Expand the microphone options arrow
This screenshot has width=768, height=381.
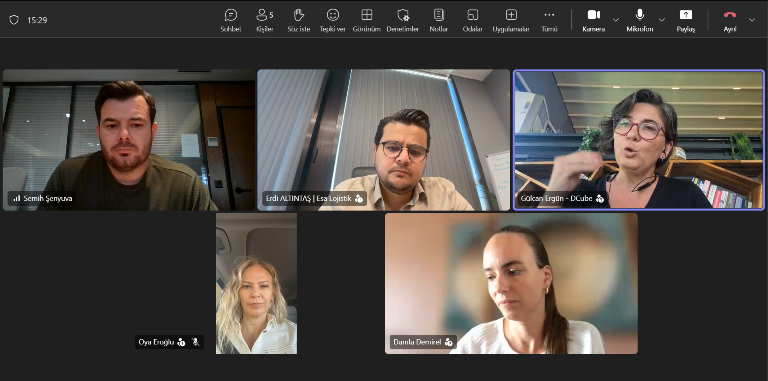pos(662,20)
